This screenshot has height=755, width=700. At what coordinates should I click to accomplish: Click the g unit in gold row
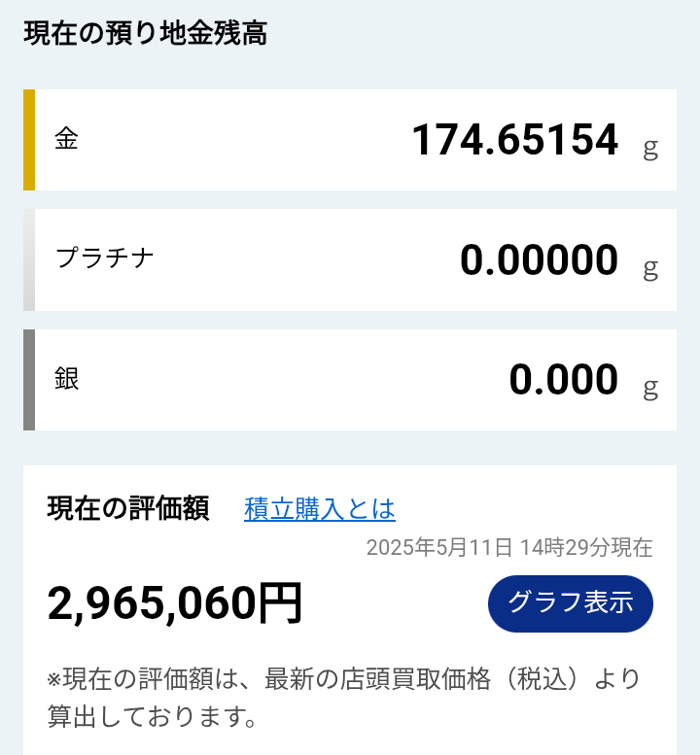[x=650, y=149]
